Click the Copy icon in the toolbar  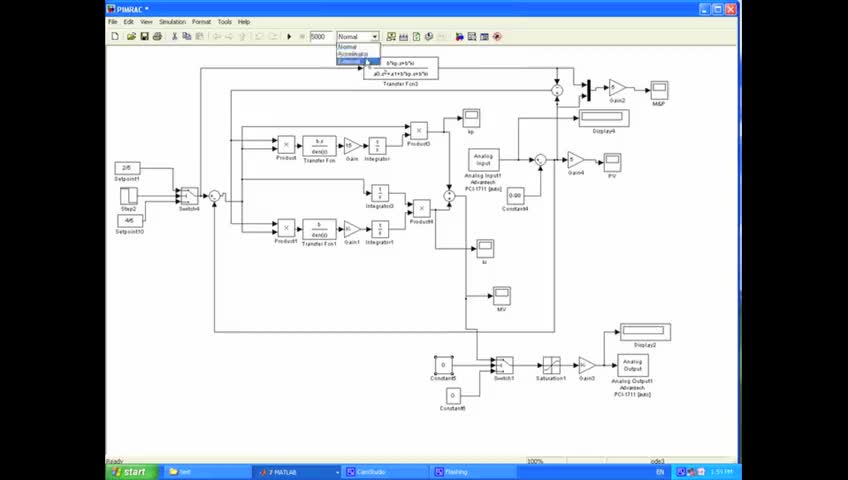(x=187, y=36)
